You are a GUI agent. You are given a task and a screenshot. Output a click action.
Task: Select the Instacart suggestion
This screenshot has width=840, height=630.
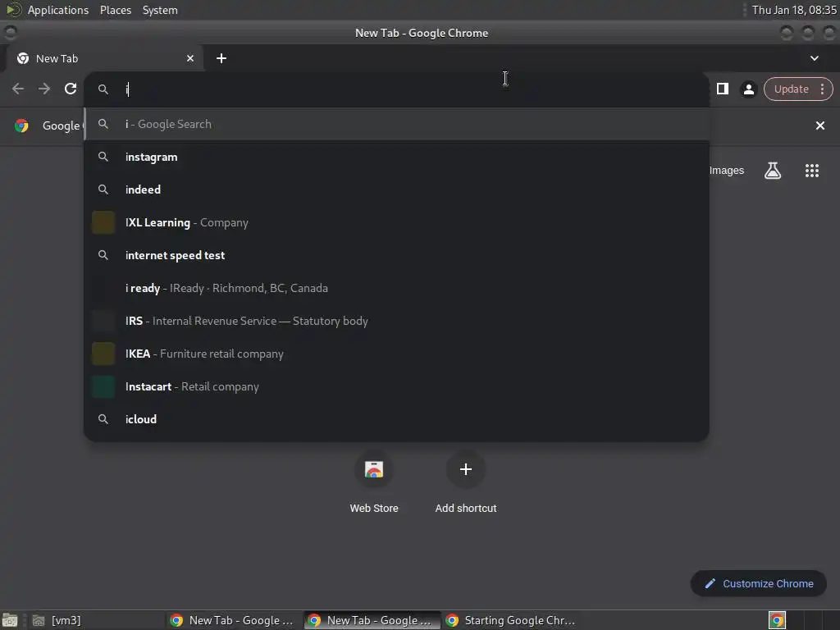coord(397,387)
